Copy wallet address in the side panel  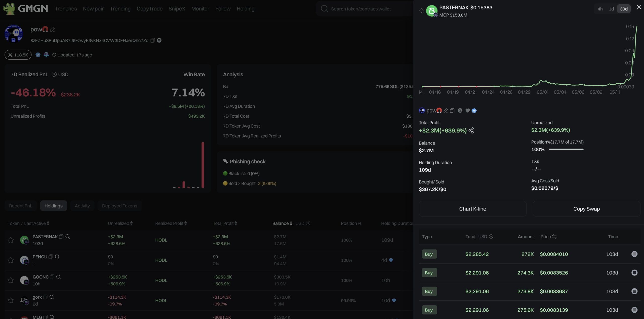(452, 111)
